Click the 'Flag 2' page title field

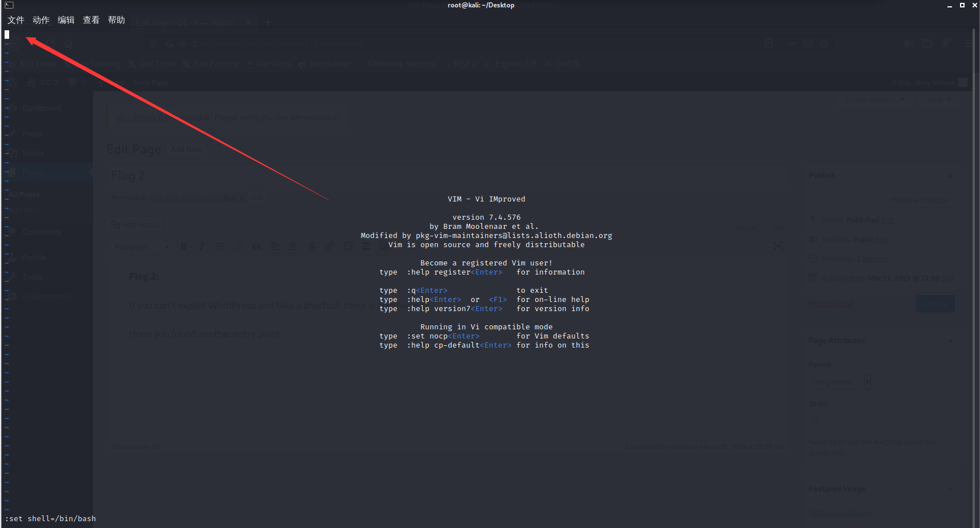pyautogui.click(x=448, y=175)
